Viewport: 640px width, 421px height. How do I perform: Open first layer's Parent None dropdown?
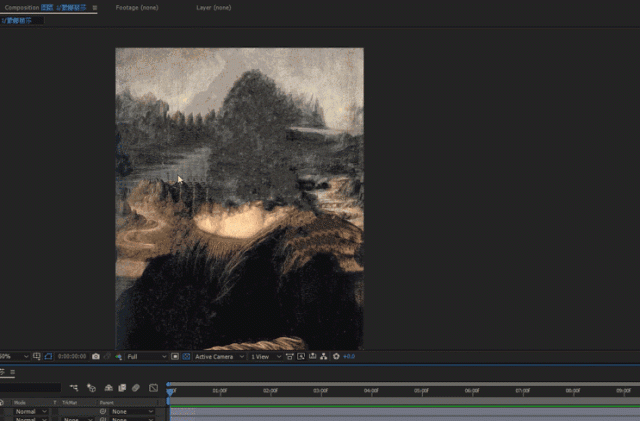pos(132,412)
